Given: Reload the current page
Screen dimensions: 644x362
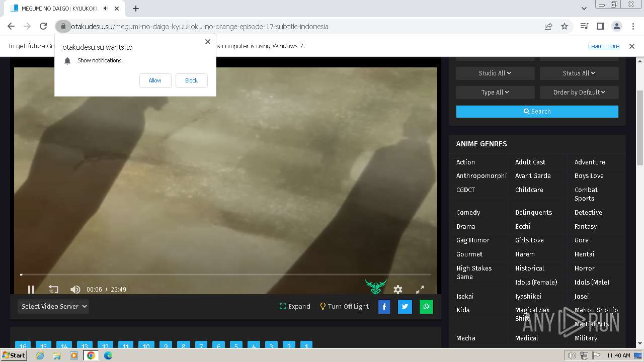Looking at the screenshot, I should pos(43,26).
